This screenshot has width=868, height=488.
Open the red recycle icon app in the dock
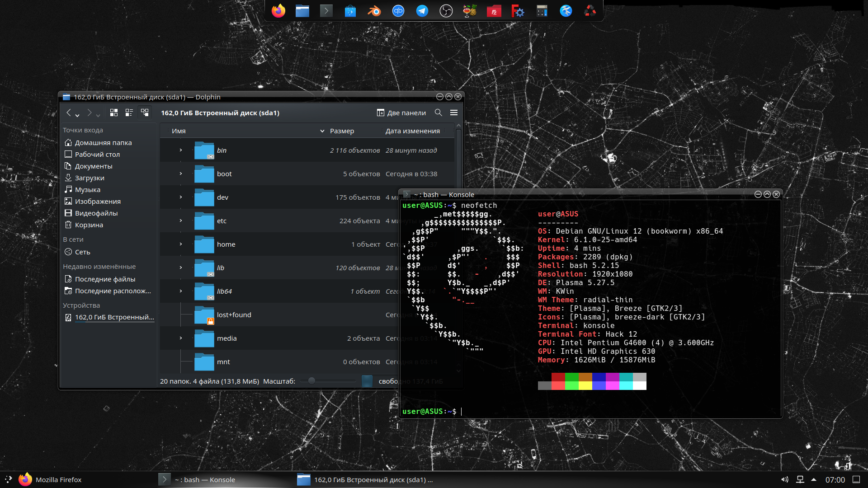tap(590, 10)
